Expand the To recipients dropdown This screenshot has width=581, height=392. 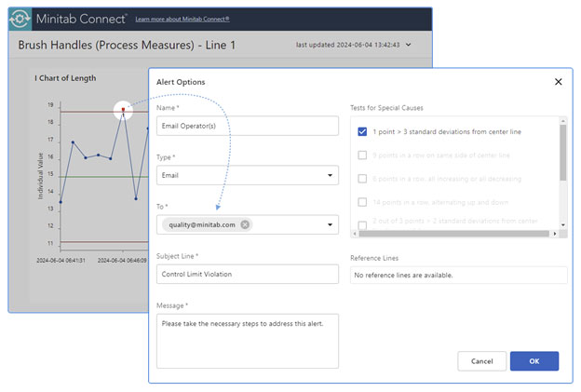pos(332,224)
